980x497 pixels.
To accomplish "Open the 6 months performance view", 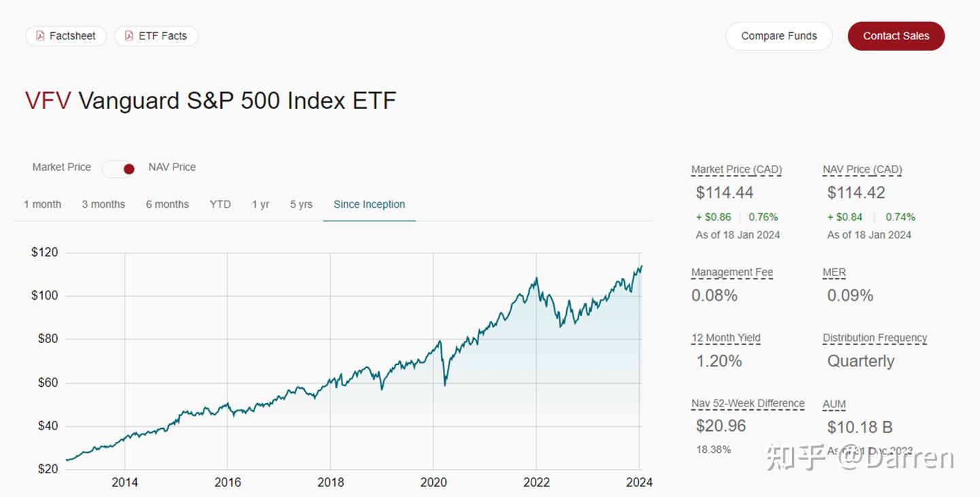I will (167, 204).
